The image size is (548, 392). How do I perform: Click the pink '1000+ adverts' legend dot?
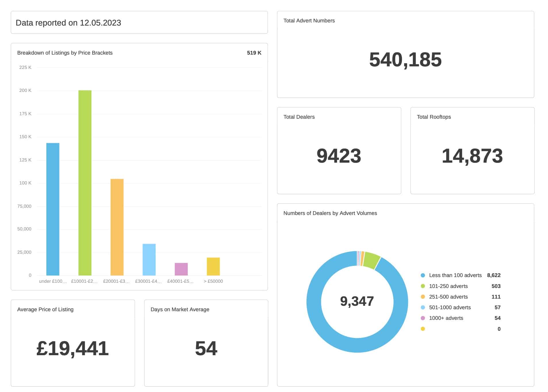pos(422,318)
